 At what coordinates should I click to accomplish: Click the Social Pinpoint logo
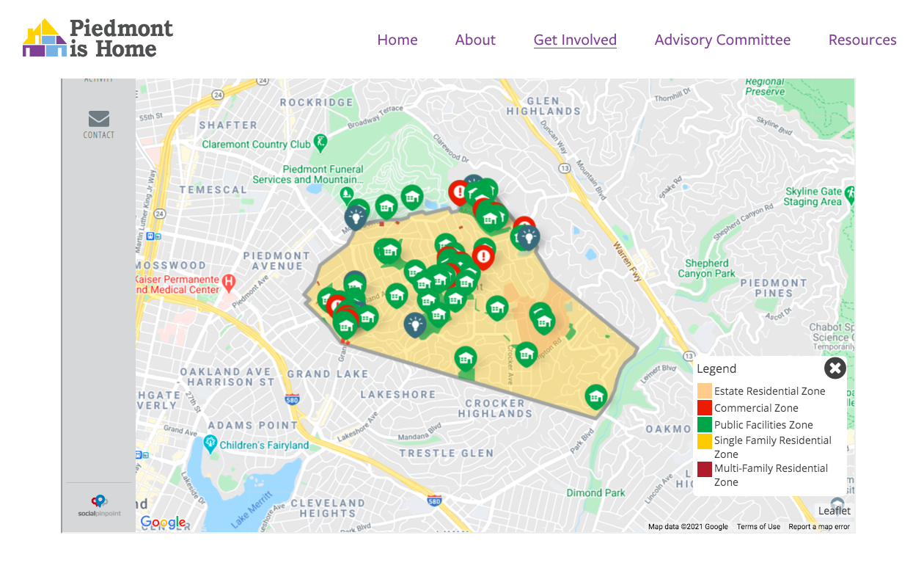[99, 505]
